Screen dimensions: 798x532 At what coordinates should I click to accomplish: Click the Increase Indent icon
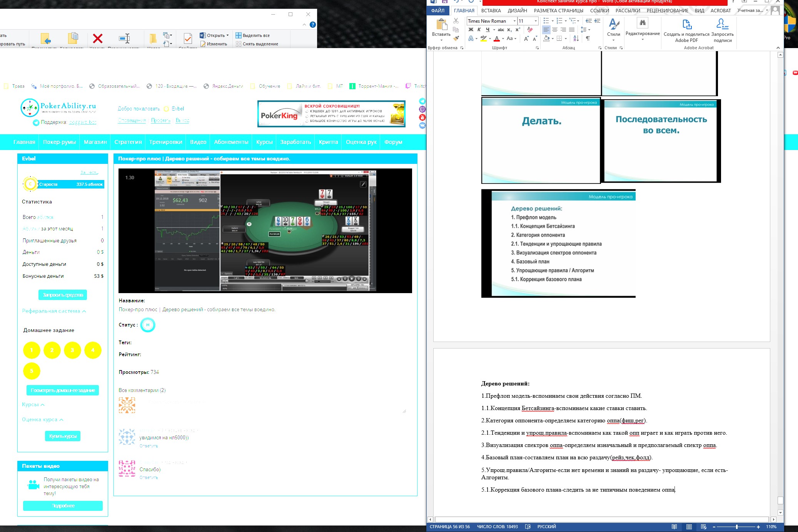tap(597, 21)
